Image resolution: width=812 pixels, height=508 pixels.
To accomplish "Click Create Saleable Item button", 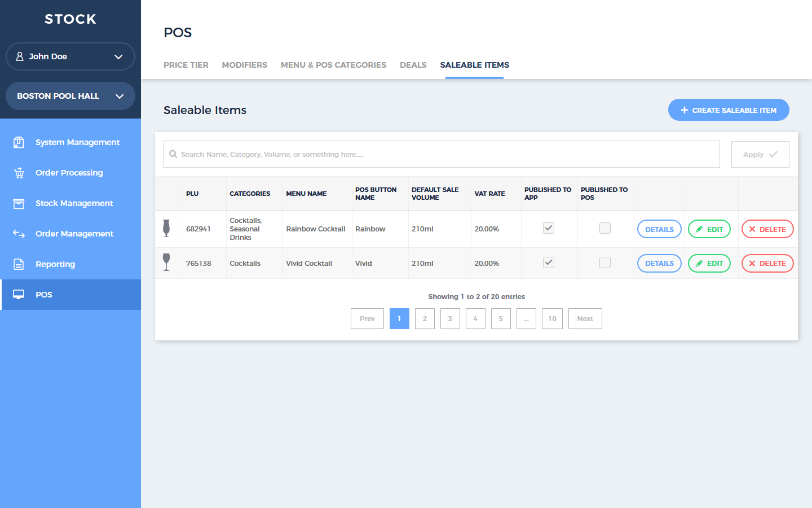I will point(729,110).
